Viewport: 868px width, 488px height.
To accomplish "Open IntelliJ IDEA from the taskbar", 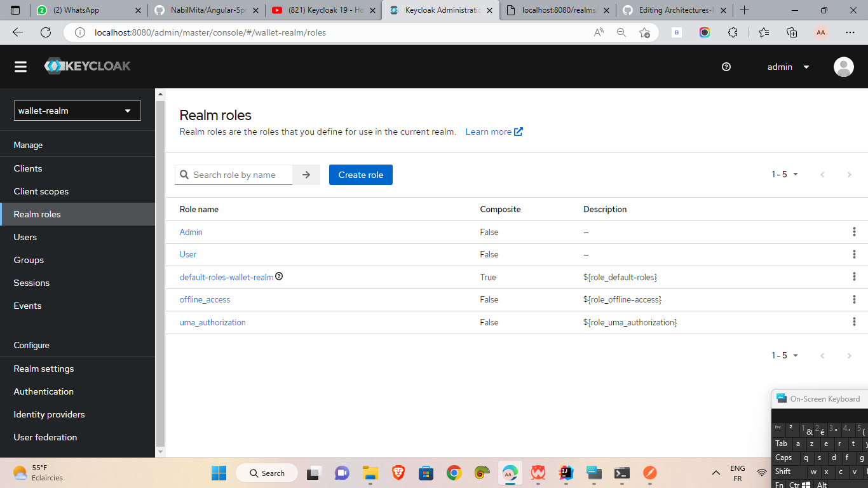I will tap(566, 473).
